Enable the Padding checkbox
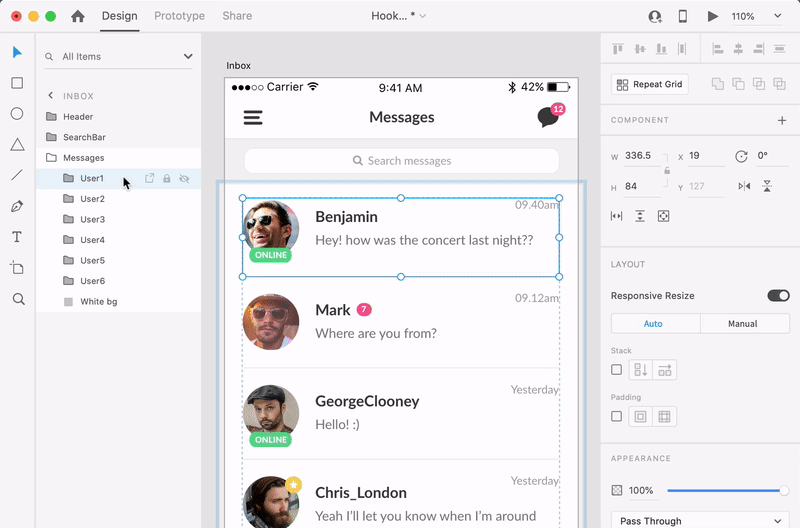 [x=617, y=416]
